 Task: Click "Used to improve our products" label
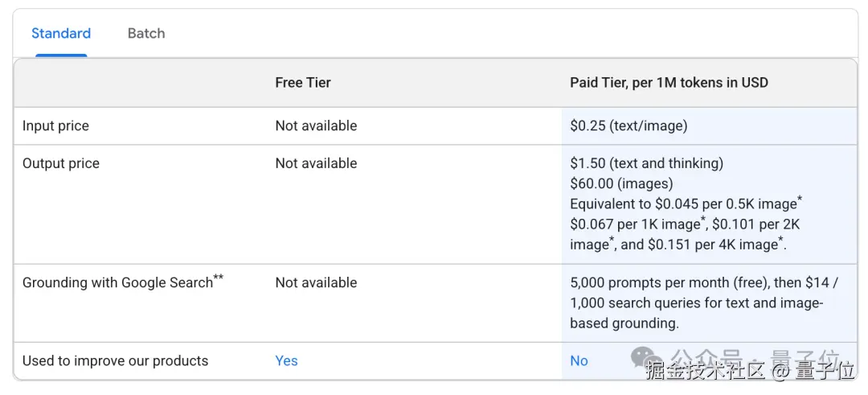pyautogui.click(x=115, y=361)
